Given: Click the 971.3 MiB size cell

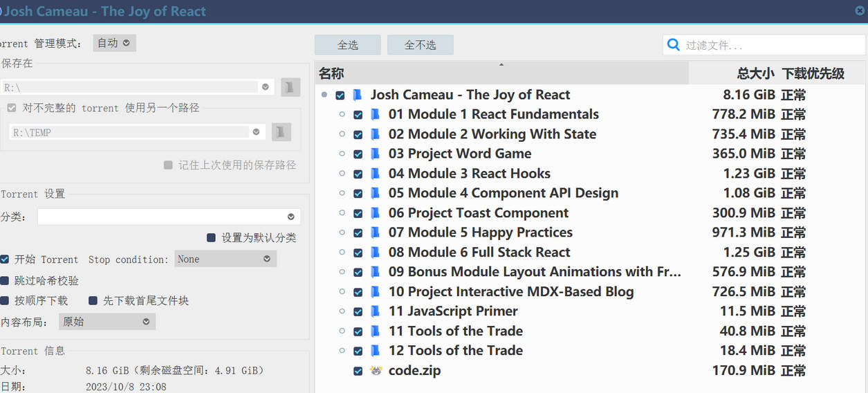Looking at the screenshot, I should coord(744,232).
